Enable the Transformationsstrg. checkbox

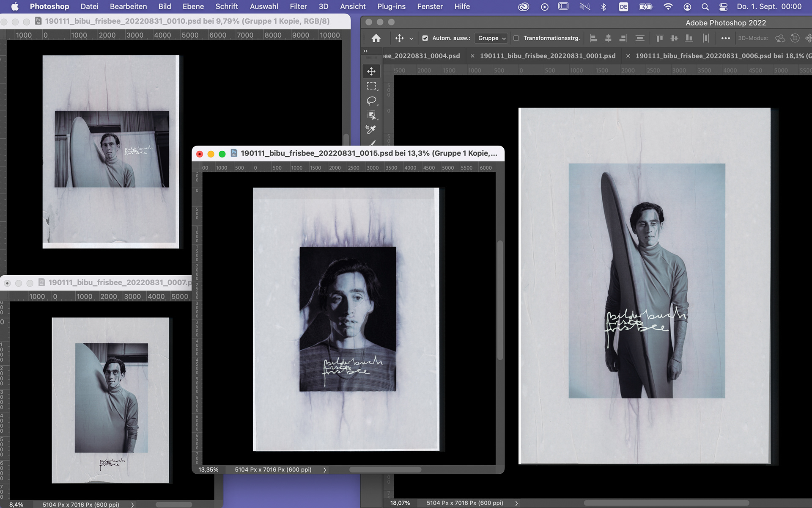coord(516,39)
